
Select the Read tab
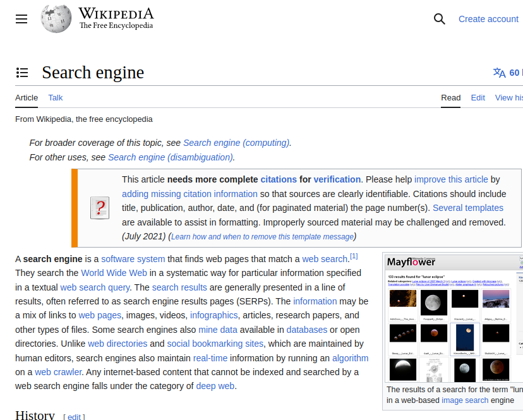pos(450,98)
